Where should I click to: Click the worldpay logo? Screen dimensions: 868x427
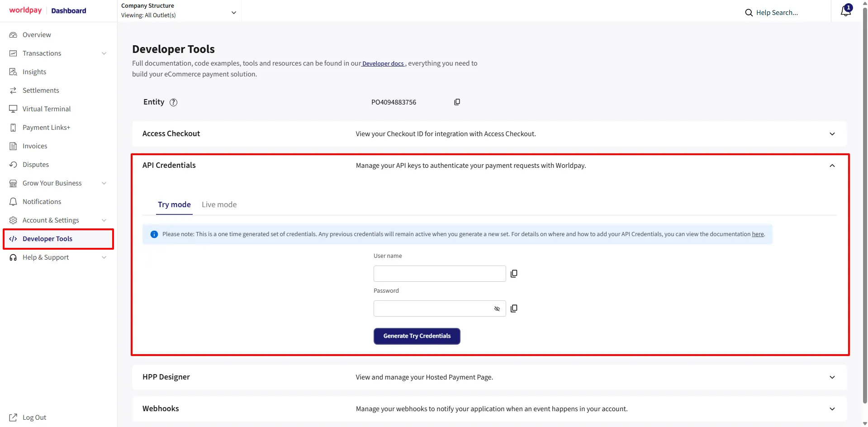pos(25,10)
